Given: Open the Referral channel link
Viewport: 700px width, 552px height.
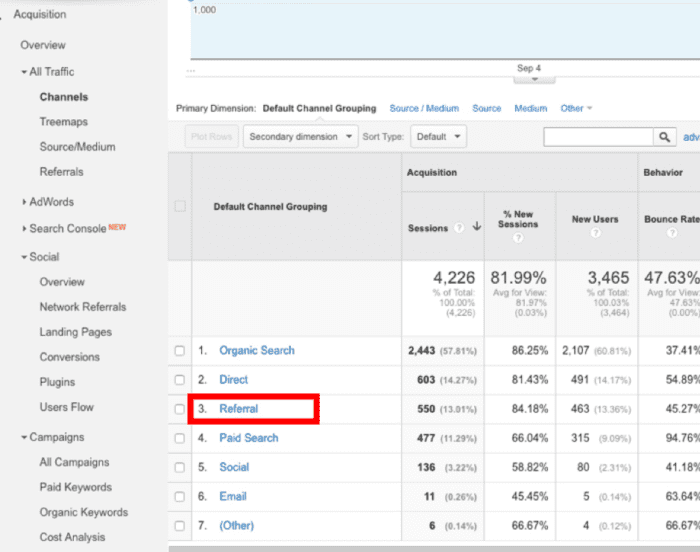Looking at the screenshot, I should pyautogui.click(x=238, y=409).
